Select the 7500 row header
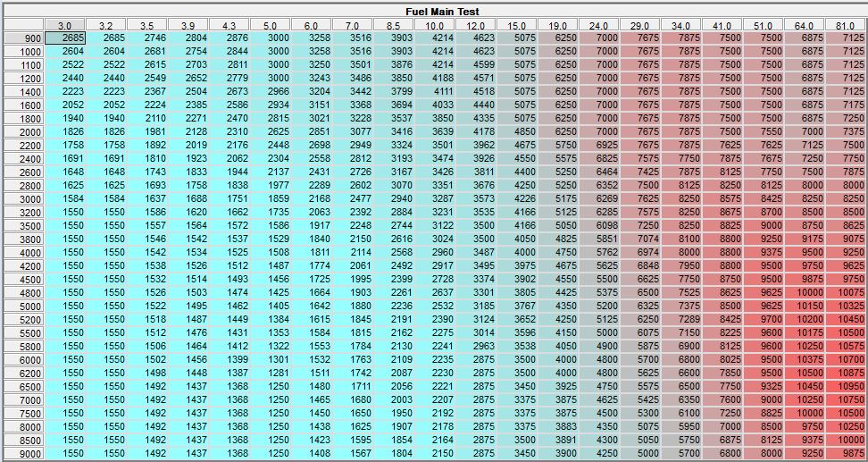 click(x=24, y=413)
